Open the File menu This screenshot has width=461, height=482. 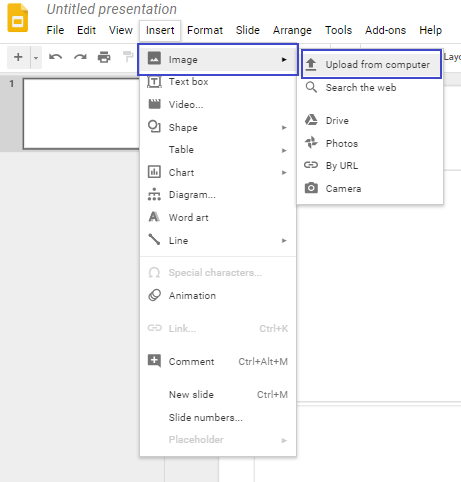pos(55,30)
